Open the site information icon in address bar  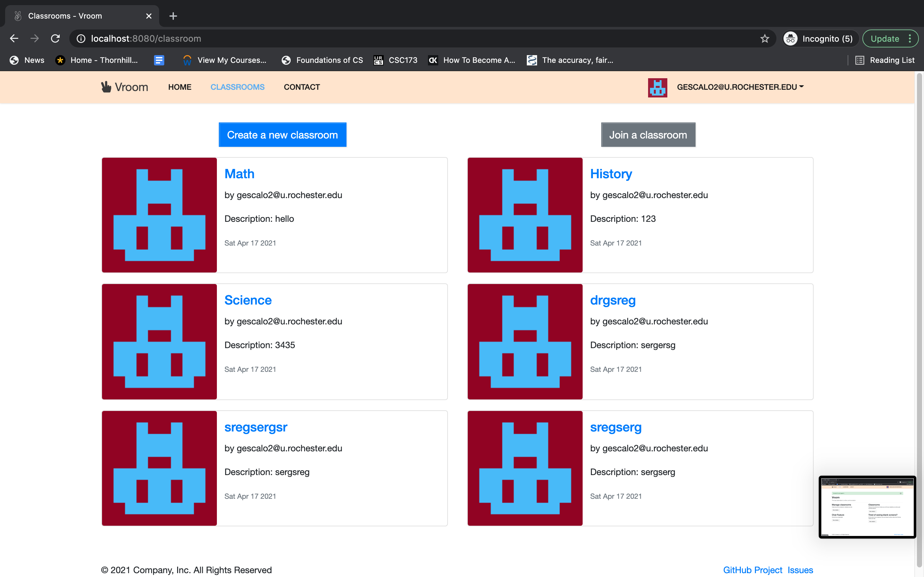(81, 38)
